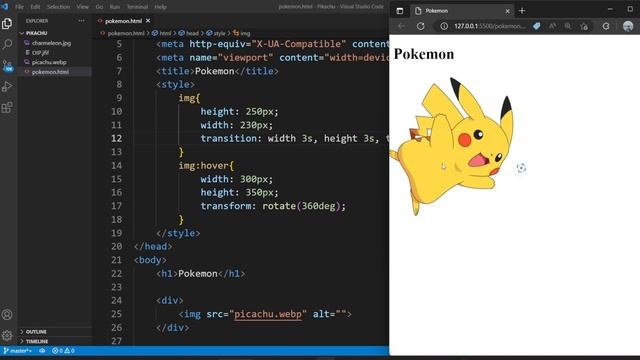The width and height of the screenshot is (640, 360).
Task: Open the File menu
Action: click(19, 7)
